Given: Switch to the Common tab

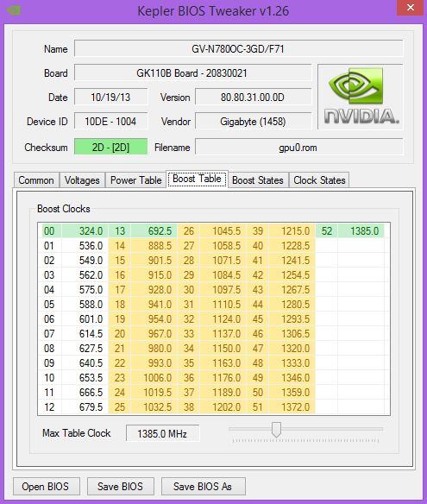Looking at the screenshot, I should click(36, 180).
